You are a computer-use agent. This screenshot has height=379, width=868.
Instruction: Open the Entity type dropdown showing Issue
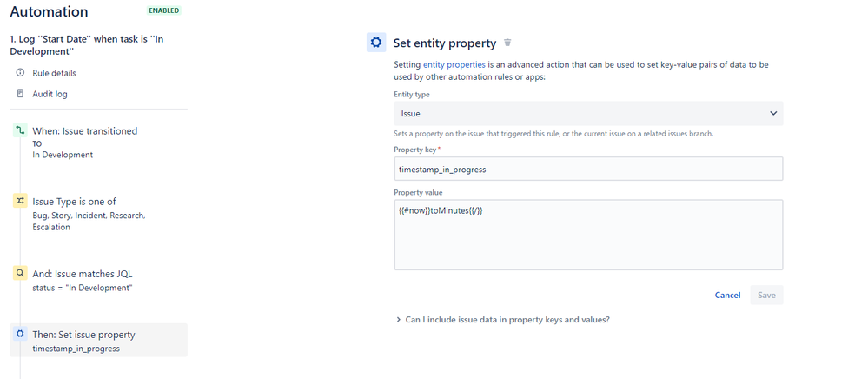point(588,113)
